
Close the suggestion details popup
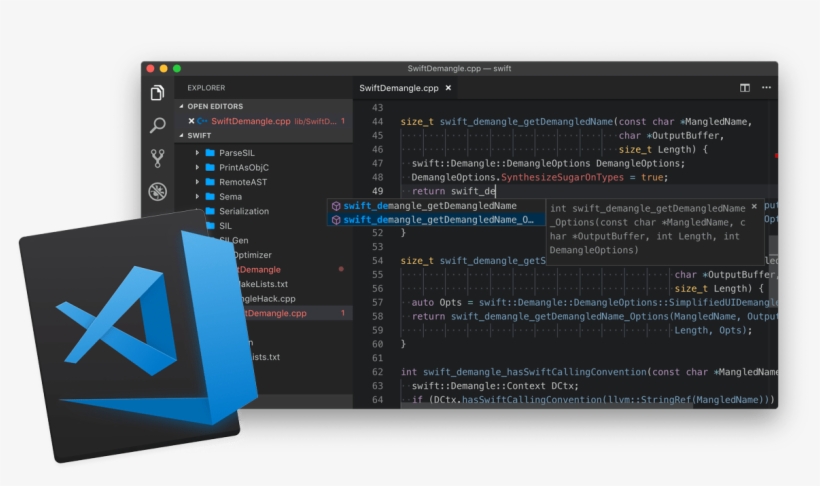point(754,207)
